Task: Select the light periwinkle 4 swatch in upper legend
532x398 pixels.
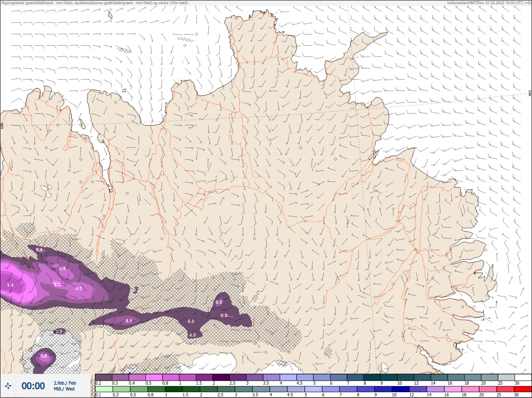Action: point(288,377)
